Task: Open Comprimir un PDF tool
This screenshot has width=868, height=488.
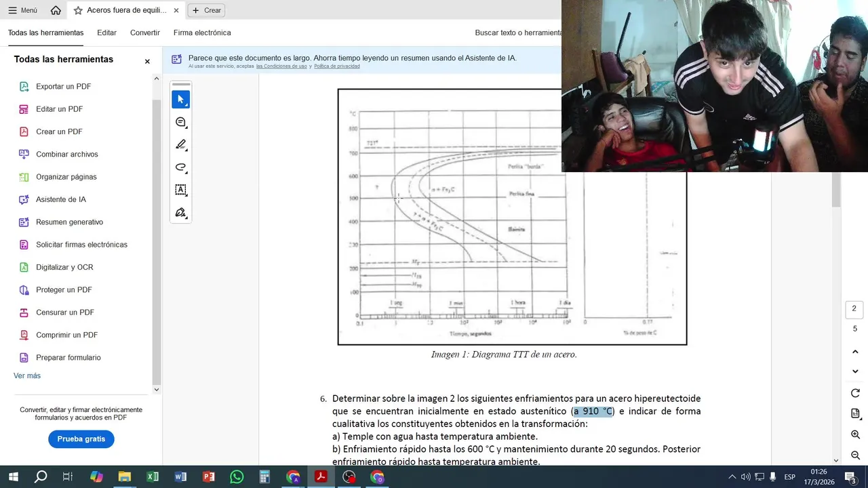Action: [66, 335]
